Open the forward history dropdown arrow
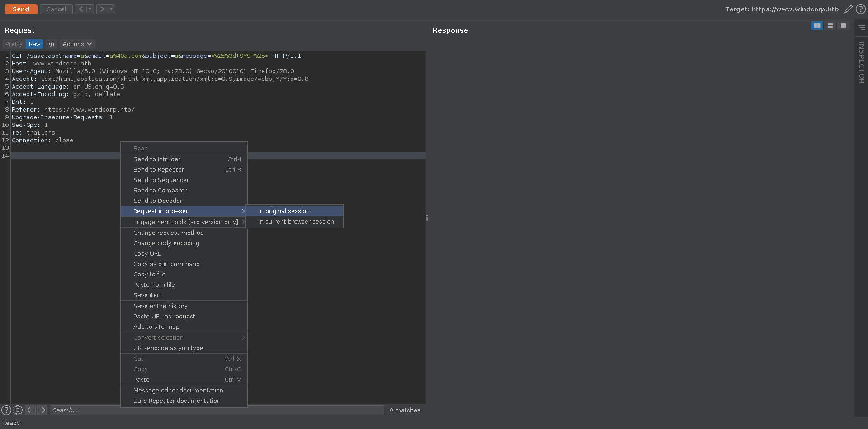Viewport: 868px width, 429px height. pyautogui.click(x=111, y=9)
